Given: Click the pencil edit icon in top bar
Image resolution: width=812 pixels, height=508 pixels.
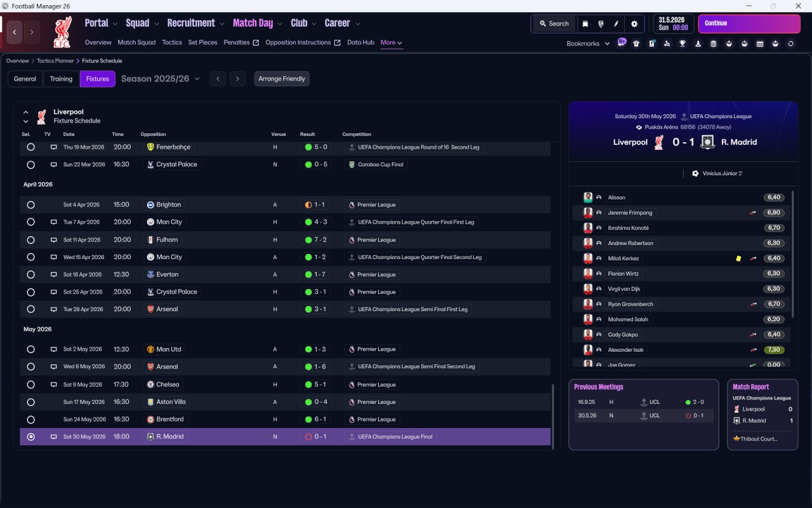Looking at the screenshot, I should (x=616, y=23).
